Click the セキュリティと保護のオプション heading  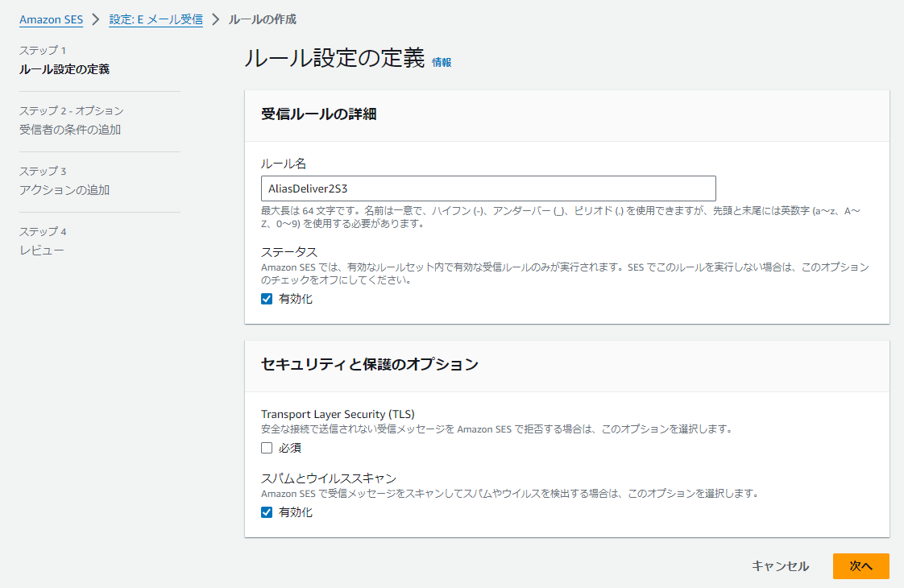(x=370, y=364)
